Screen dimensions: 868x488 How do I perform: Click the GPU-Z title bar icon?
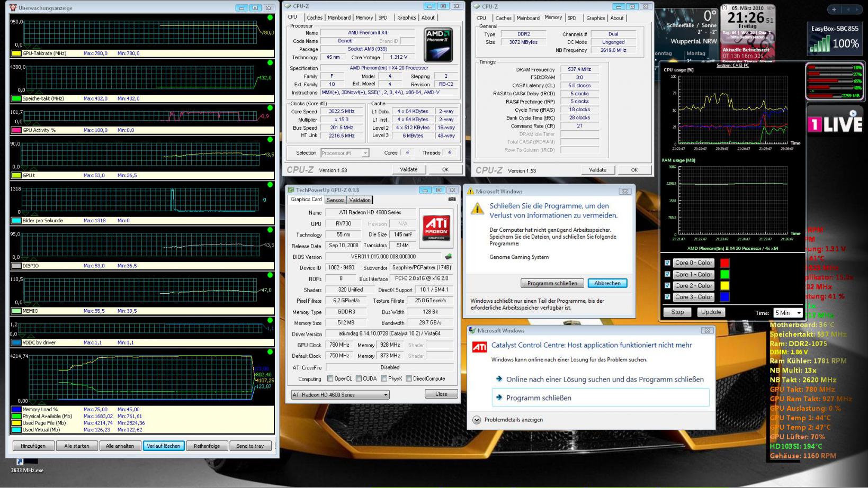[x=291, y=190]
